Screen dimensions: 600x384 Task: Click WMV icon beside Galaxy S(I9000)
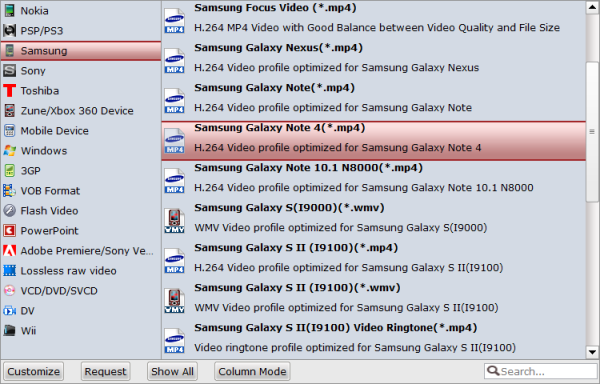[174, 221]
